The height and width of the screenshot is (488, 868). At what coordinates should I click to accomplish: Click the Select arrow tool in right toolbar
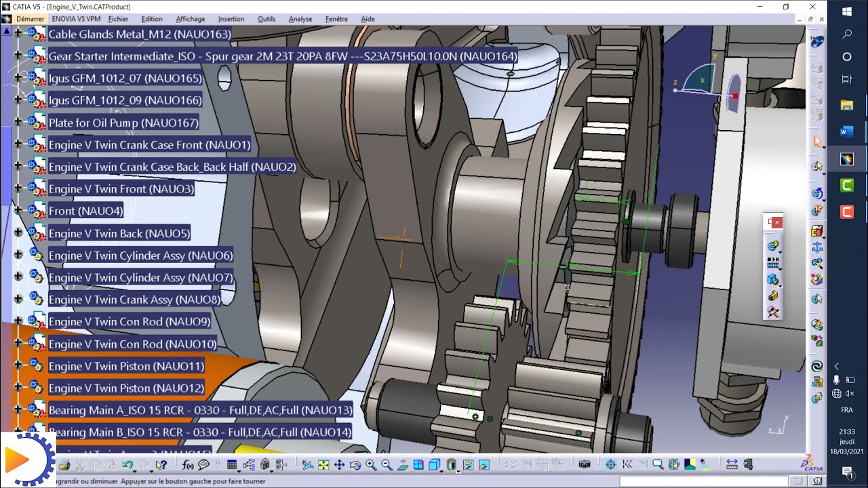[x=817, y=141]
